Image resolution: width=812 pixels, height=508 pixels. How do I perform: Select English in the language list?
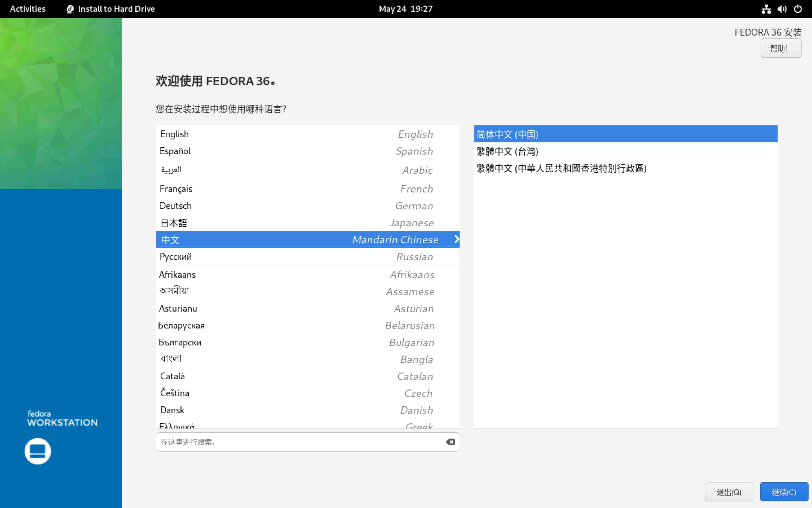(308, 134)
